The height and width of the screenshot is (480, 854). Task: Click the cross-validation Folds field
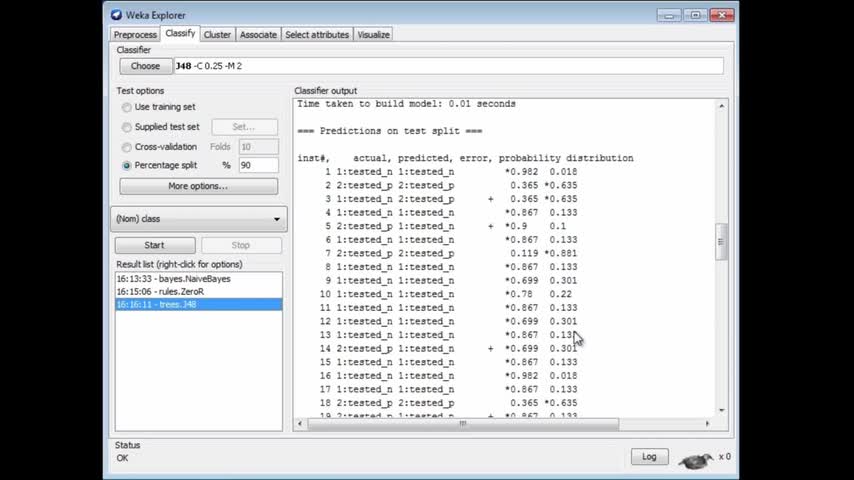coord(258,147)
